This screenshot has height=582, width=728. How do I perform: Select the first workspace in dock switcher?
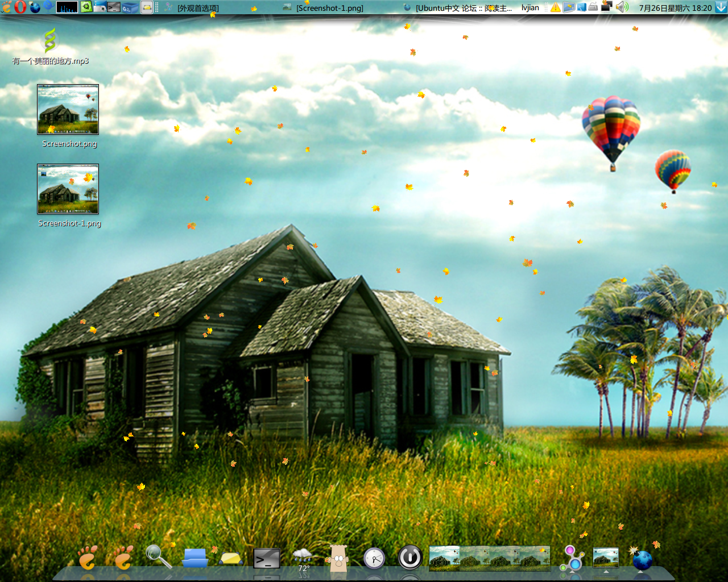(x=444, y=558)
